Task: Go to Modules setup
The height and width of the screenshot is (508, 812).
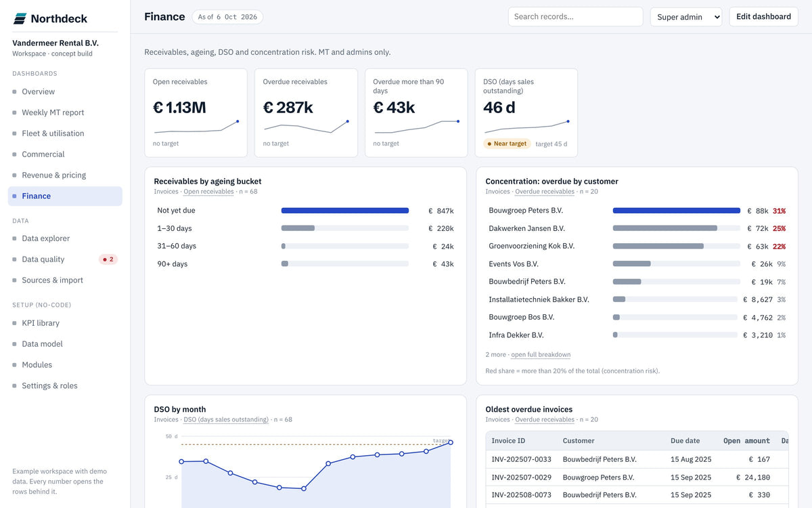Action: [x=65, y=365]
